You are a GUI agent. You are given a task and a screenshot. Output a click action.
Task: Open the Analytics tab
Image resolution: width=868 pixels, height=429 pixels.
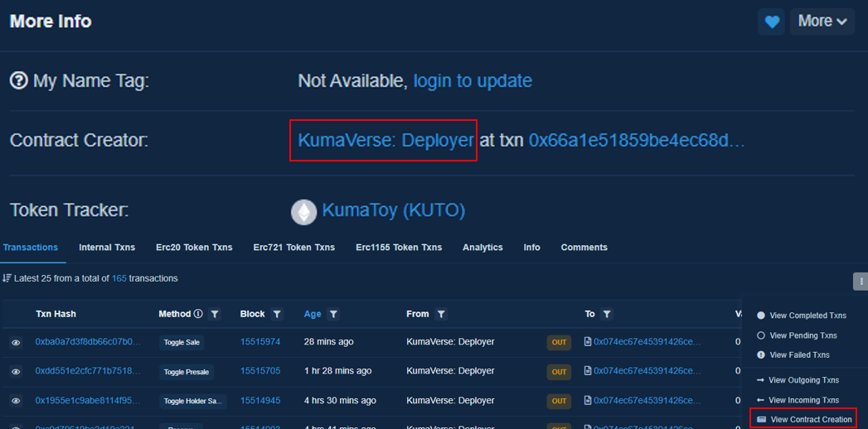tap(482, 248)
